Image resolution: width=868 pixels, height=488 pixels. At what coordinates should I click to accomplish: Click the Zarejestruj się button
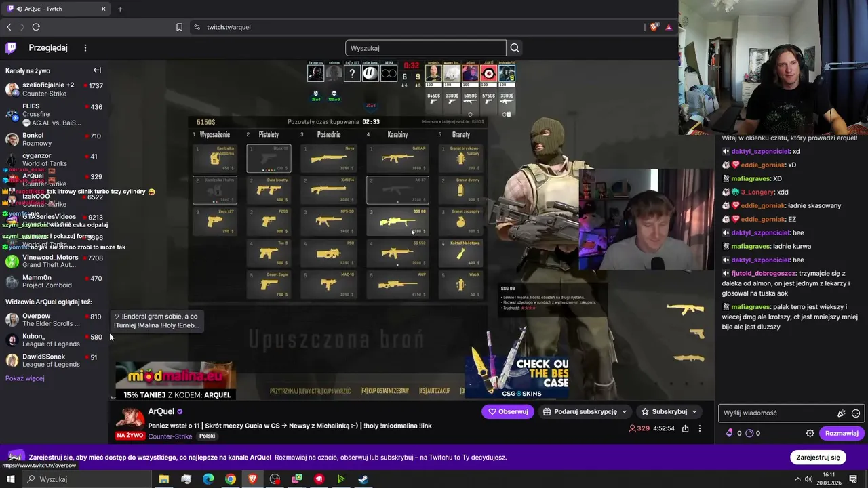click(818, 457)
